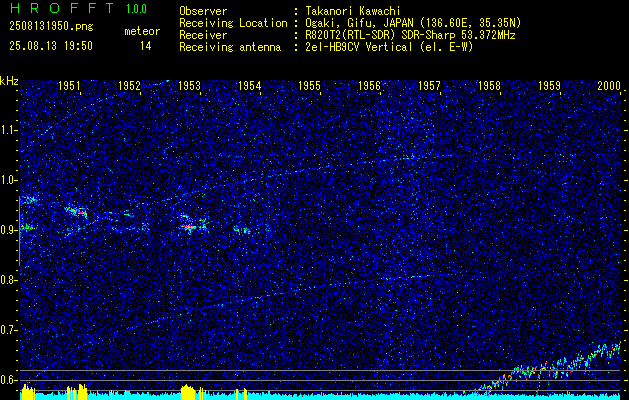
Task: Click frequency axis label 1.1
Action: (9, 130)
